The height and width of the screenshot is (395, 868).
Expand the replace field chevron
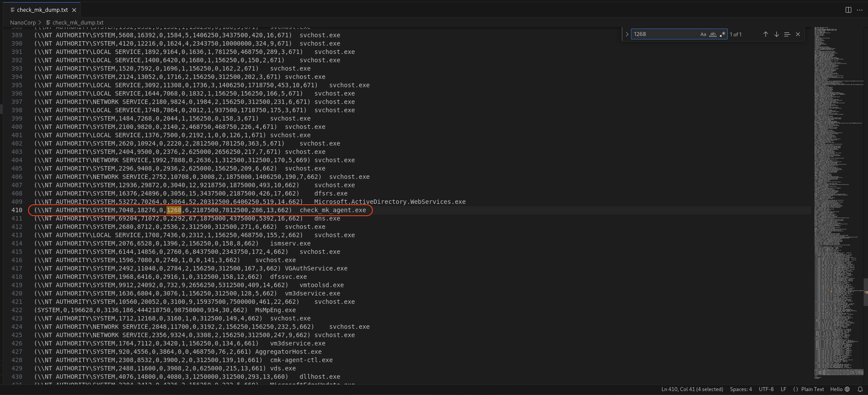coord(627,34)
